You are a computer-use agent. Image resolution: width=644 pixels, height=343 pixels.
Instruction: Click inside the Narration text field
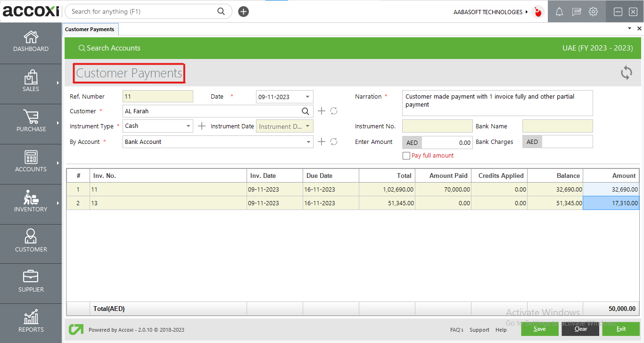click(x=497, y=102)
